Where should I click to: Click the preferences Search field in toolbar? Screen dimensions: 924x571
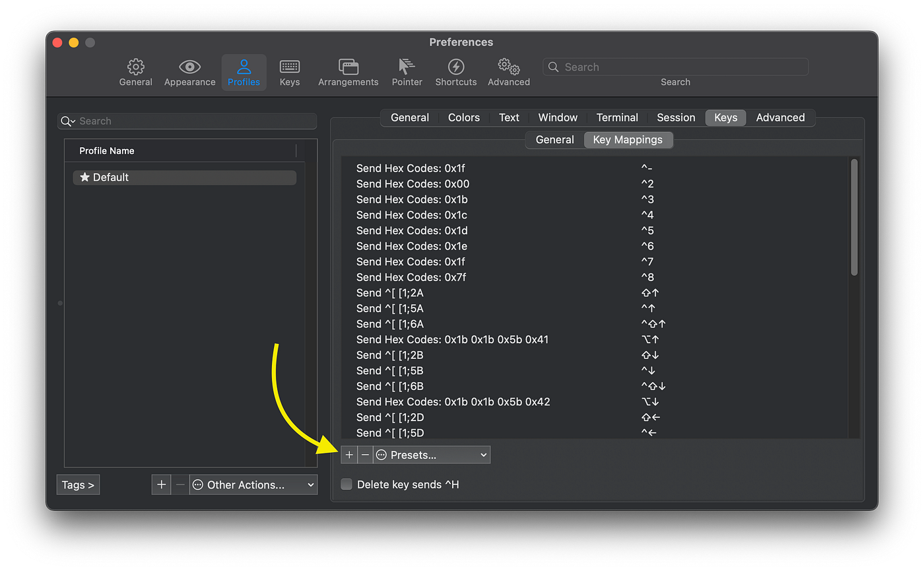(x=676, y=67)
